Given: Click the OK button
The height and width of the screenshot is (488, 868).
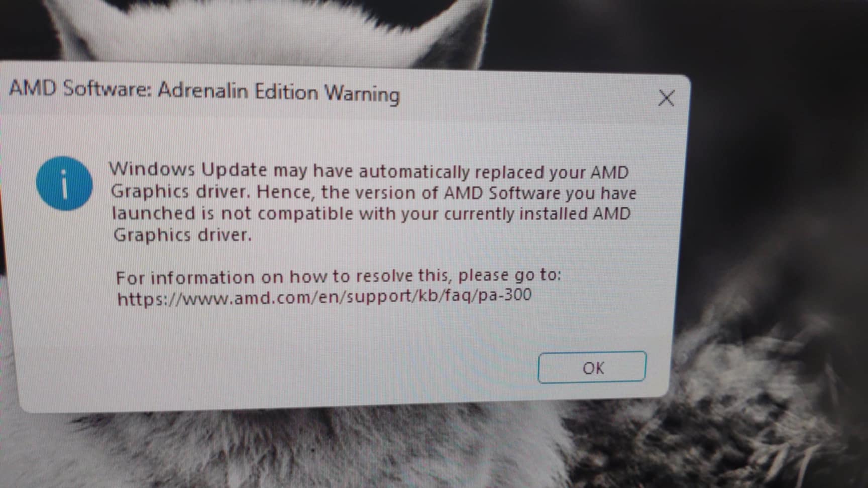Looking at the screenshot, I should click(592, 368).
